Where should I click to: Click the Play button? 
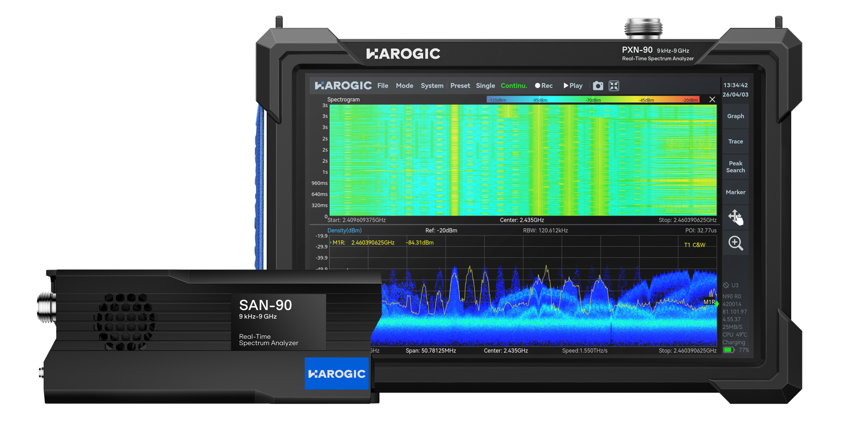(x=572, y=85)
